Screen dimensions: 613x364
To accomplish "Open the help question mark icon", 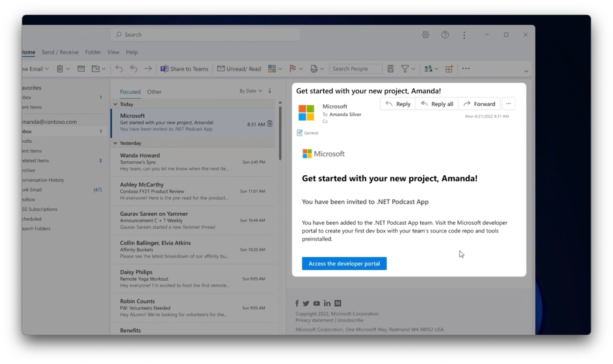I will 445,35.
